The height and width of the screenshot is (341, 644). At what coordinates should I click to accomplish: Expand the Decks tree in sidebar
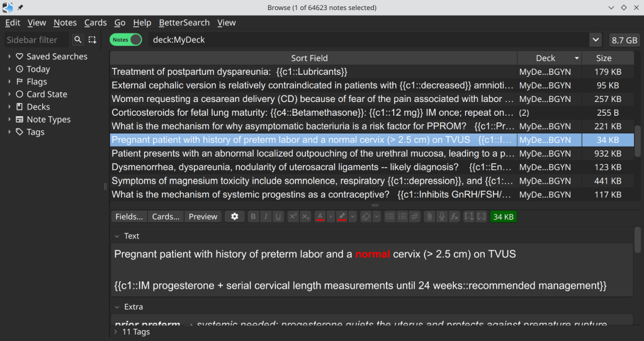[9, 107]
